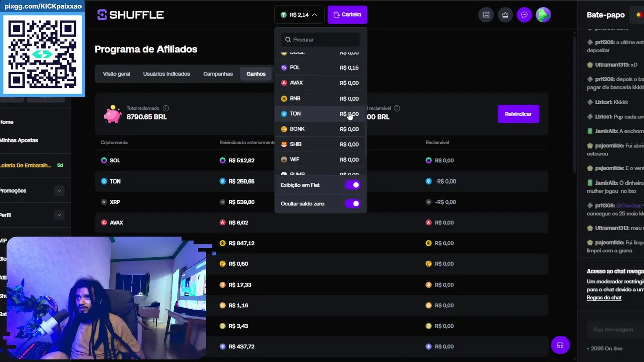The image size is (644, 362).
Task: Switch to the Usuários indicados tab
Action: coord(167,74)
